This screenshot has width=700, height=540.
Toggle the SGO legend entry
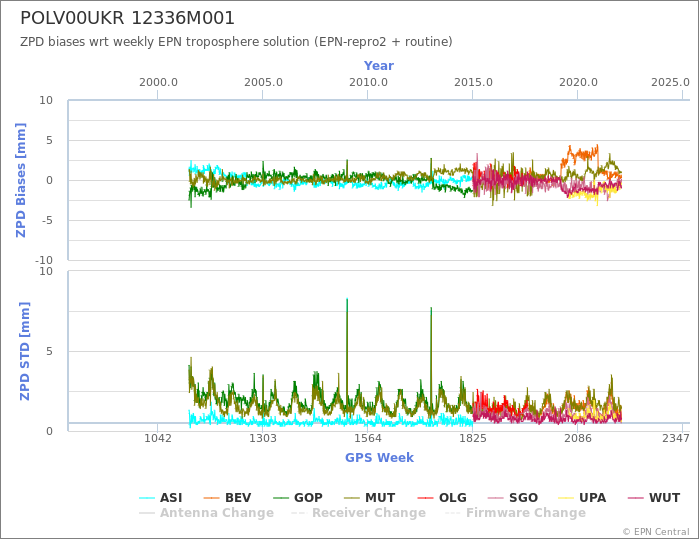(513, 498)
